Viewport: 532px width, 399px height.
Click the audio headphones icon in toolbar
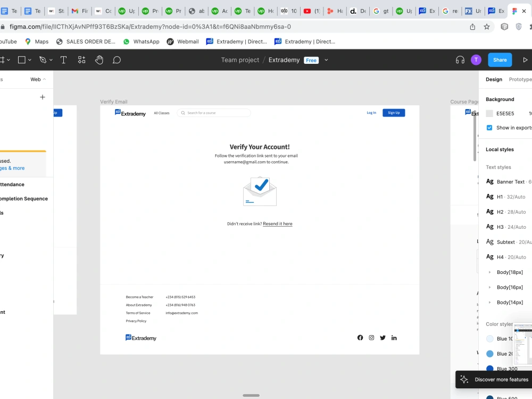pyautogui.click(x=460, y=60)
